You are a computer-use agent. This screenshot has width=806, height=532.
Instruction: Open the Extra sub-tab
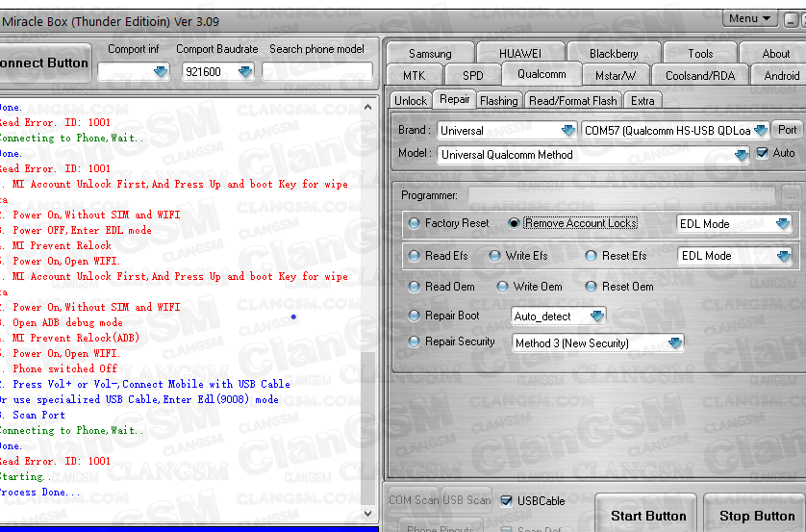642,100
